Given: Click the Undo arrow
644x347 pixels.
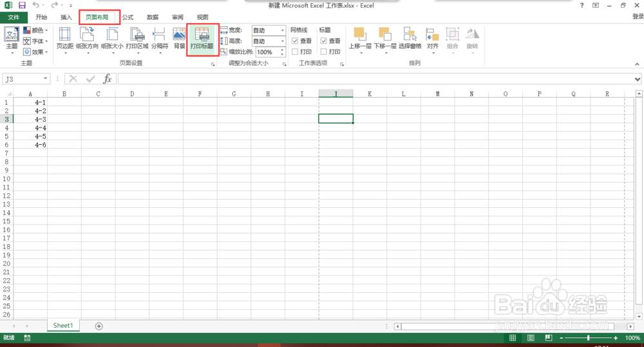Looking at the screenshot, I should coord(35,5).
